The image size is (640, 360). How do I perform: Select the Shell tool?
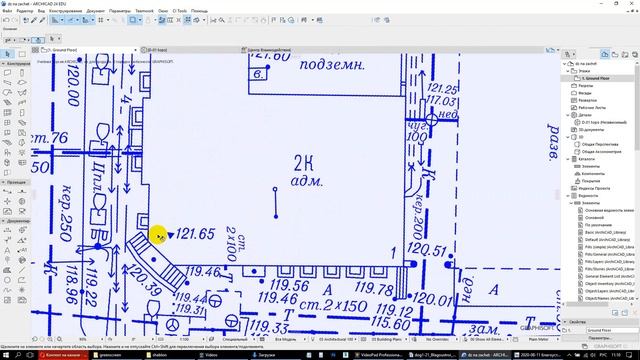click(x=22, y=93)
